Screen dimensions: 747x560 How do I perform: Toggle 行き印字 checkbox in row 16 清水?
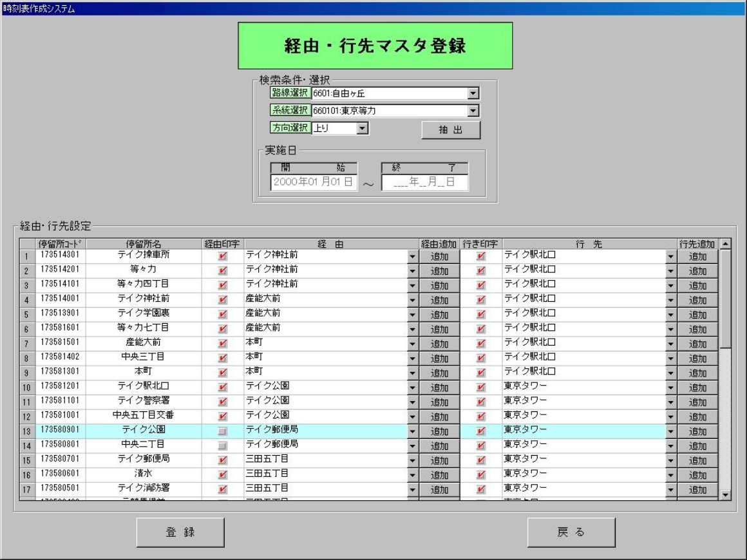pos(480,475)
